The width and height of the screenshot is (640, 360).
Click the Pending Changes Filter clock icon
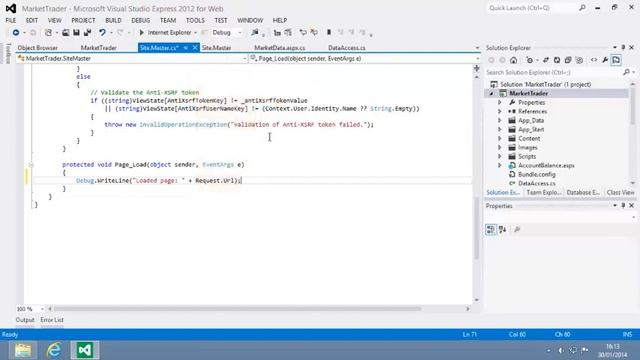pos(529,60)
